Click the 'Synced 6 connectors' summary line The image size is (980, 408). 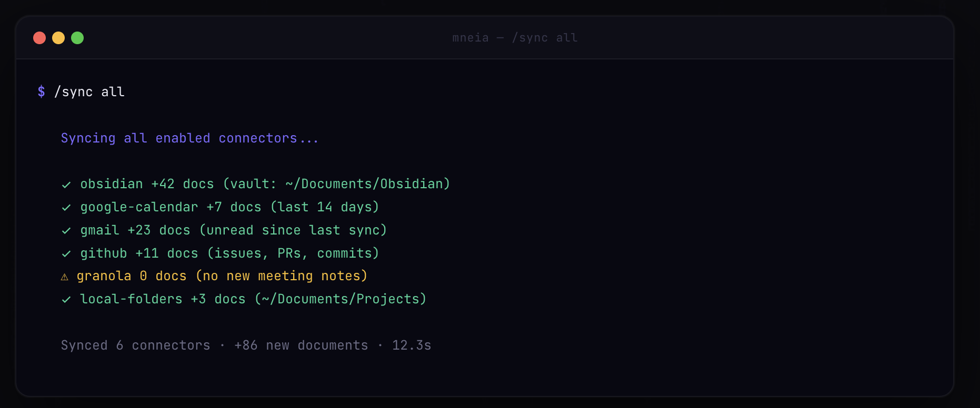(x=246, y=345)
